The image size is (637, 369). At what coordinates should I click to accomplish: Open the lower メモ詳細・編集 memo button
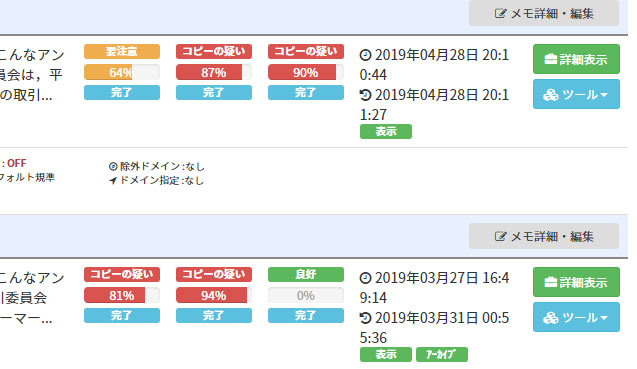pyautogui.click(x=544, y=236)
